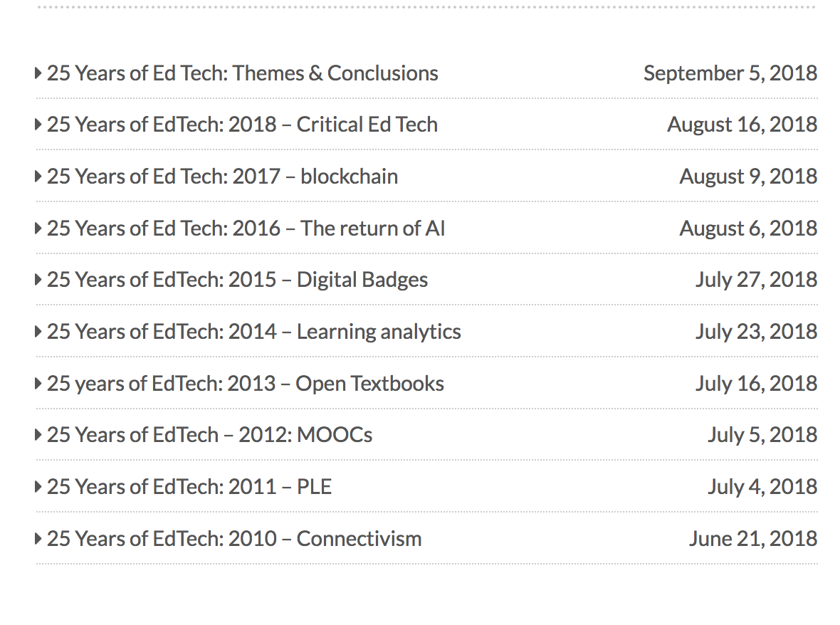Expand the 2013 Open Textbooks arrow
Viewport: 840px width, 625px height.
click(38, 384)
